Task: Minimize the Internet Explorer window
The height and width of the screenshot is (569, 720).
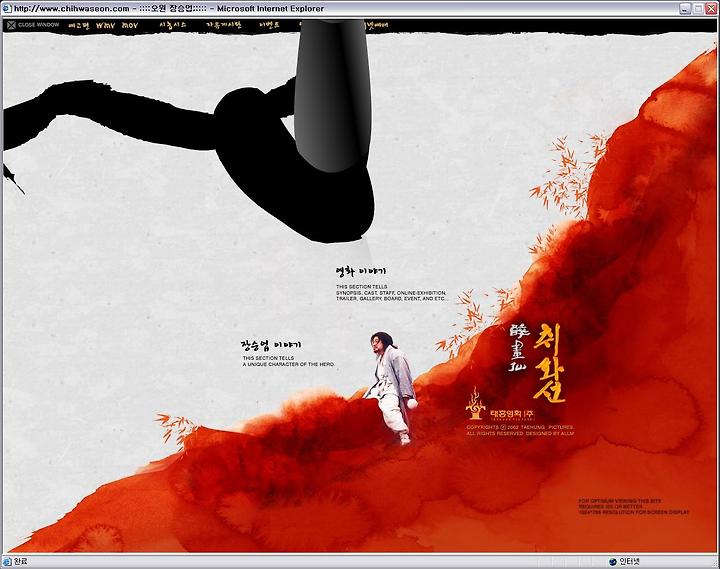Action: click(x=685, y=9)
